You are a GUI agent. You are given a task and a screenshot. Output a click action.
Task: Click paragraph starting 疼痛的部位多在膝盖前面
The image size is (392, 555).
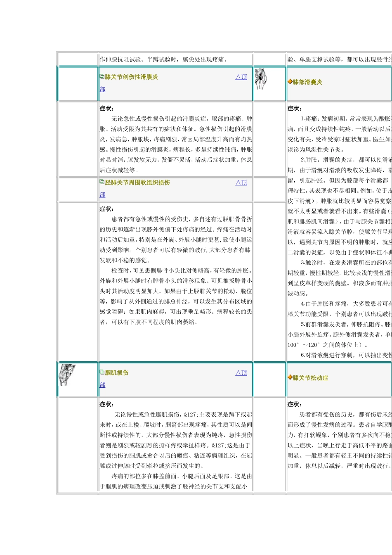[176, 481]
